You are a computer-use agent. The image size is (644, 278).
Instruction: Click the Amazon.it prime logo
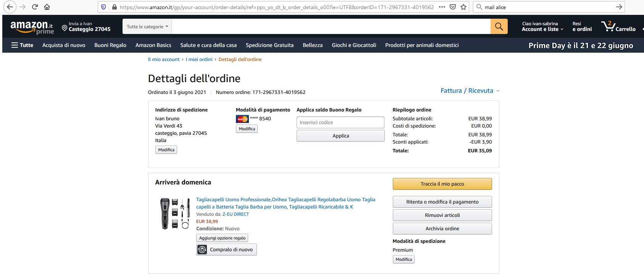click(x=32, y=27)
